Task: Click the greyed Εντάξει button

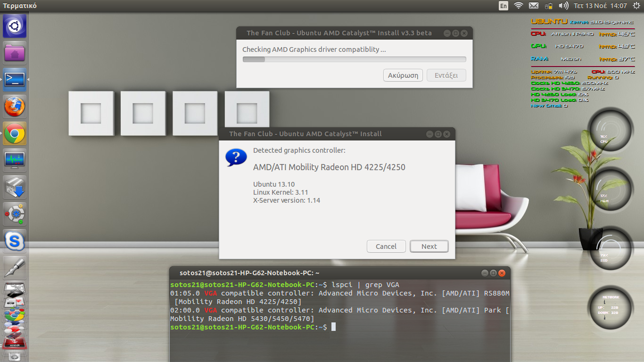Action: click(x=446, y=75)
